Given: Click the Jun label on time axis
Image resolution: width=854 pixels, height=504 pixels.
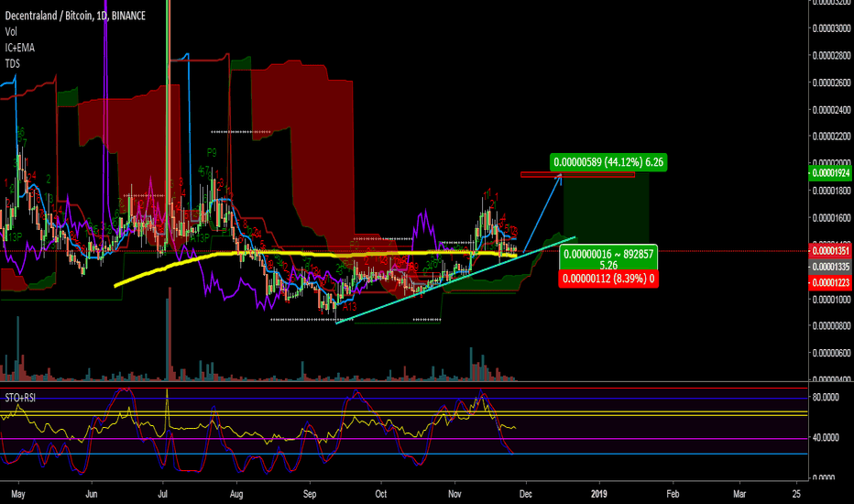Looking at the screenshot, I should (92, 494).
